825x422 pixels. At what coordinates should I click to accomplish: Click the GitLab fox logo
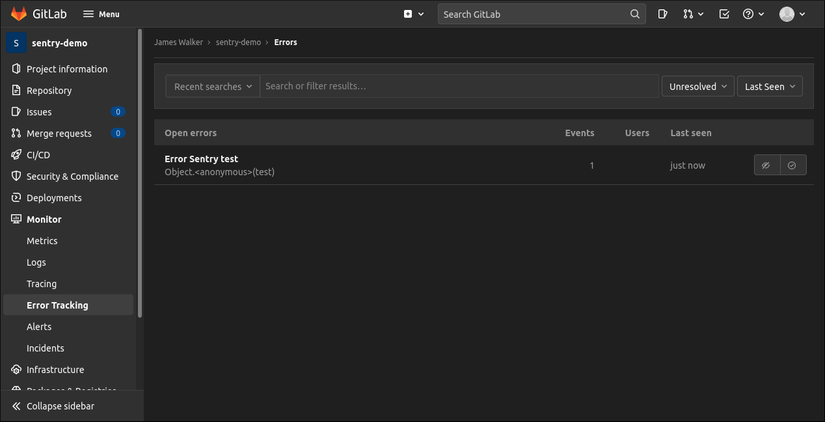pos(18,14)
